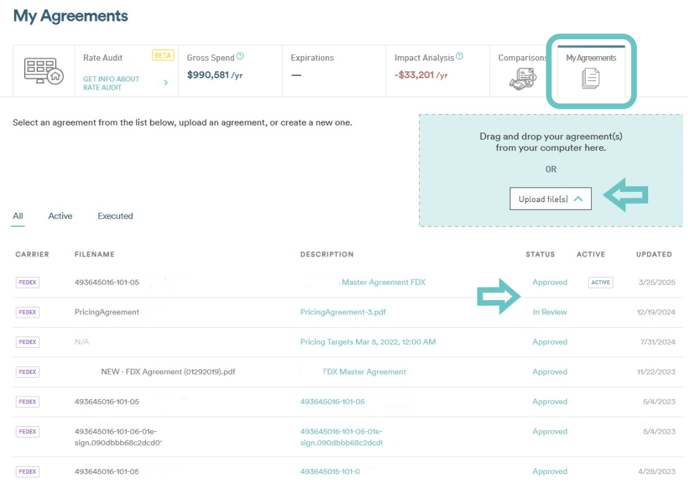Expand Get Info About Rate Audit chevron
688x483 pixels.
tap(166, 83)
